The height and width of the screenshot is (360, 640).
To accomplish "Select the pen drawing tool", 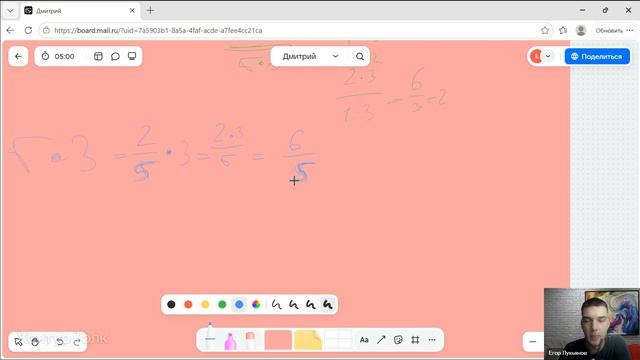I will tap(210, 337).
